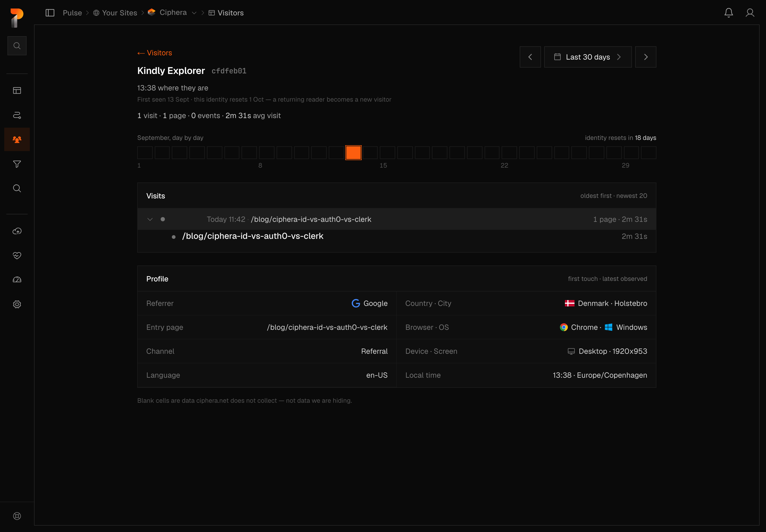Screen dimensions: 766x532
Task: Select the highlighted orange day cell
Action: (353, 153)
